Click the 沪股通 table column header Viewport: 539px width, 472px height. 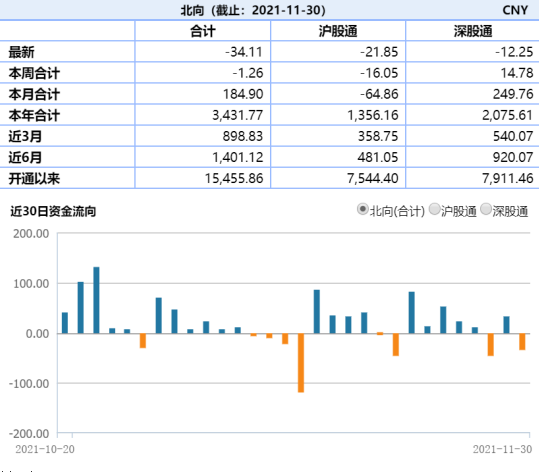click(338, 31)
